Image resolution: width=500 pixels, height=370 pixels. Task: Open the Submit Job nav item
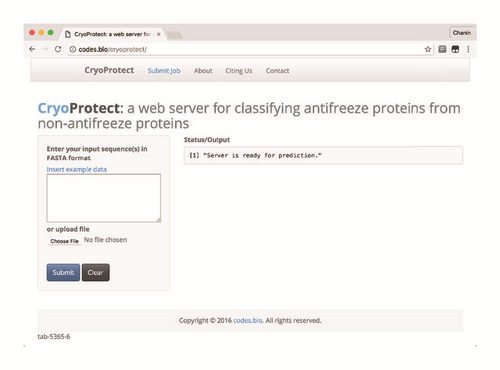[x=164, y=71]
